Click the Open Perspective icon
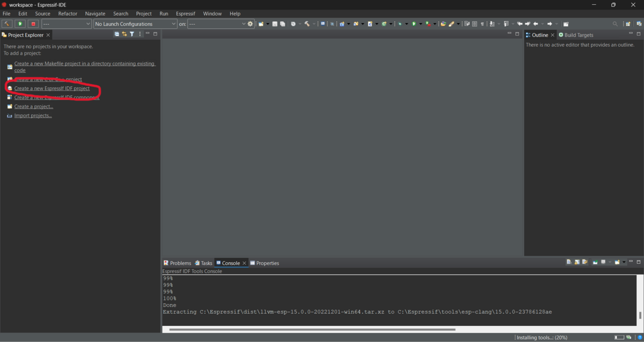Image resolution: width=644 pixels, height=342 pixels. [x=628, y=24]
